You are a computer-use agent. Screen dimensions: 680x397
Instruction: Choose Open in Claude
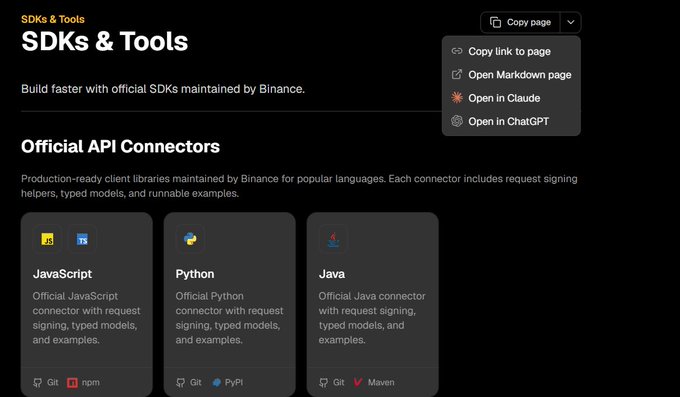pos(511,98)
